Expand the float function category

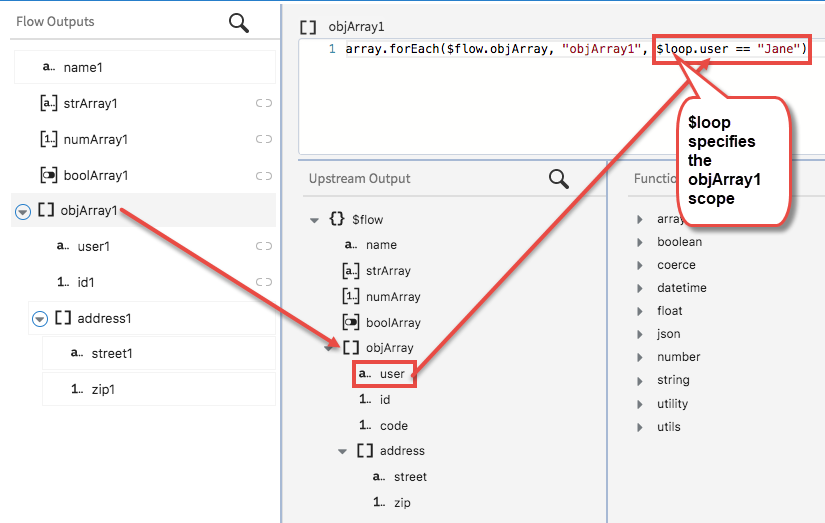point(640,311)
